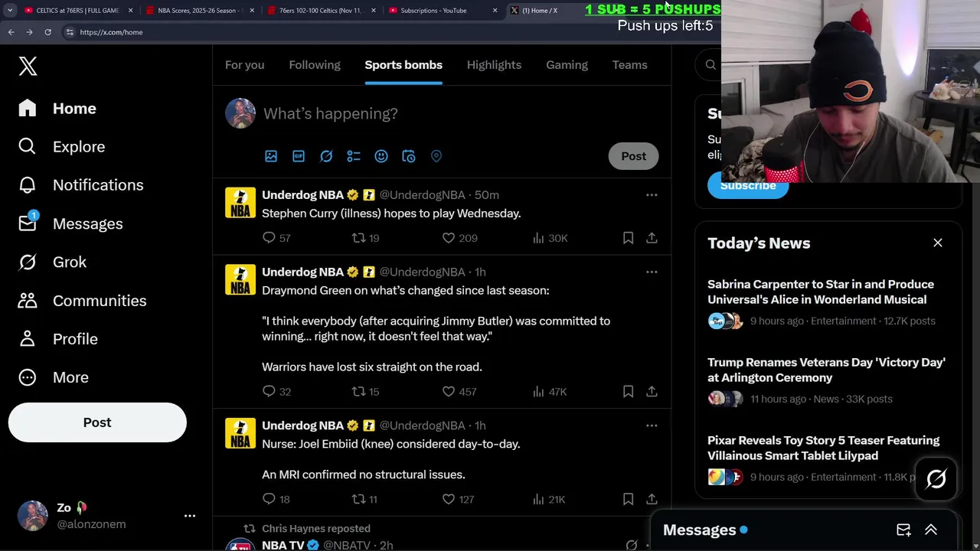Open more options on Stephen Curry post
Screen dimensions: 980x551
[x=652, y=195]
